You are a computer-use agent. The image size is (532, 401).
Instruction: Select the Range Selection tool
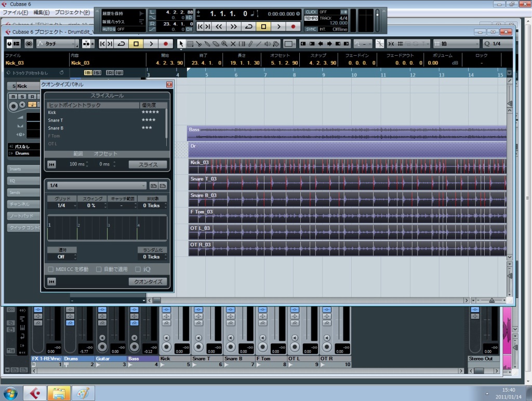coord(190,44)
